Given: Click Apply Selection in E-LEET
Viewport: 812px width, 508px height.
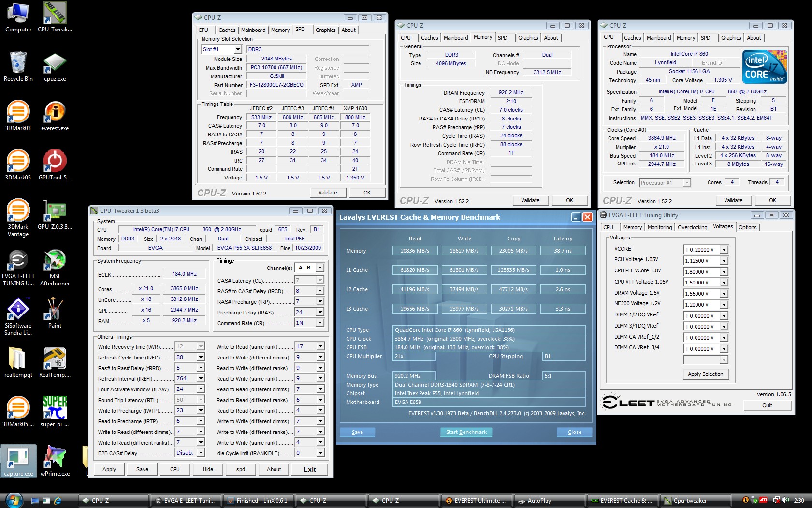Looking at the screenshot, I should [x=705, y=374].
